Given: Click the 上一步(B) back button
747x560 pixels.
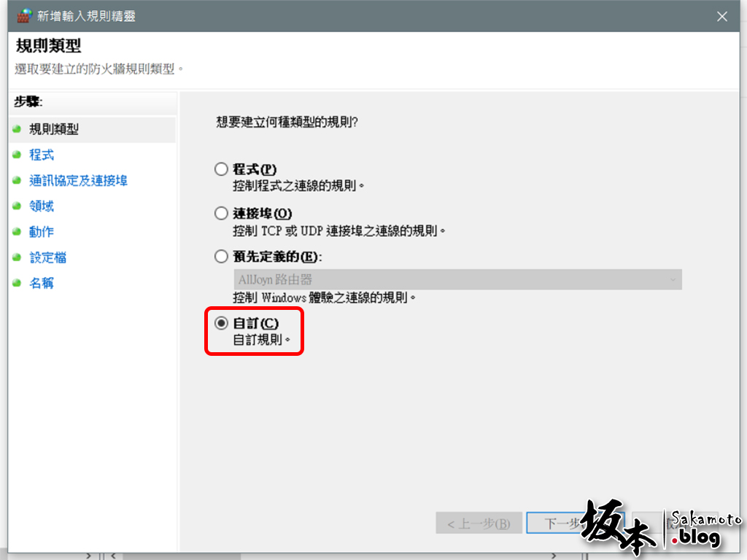Looking at the screenshot, I should 479,524.
